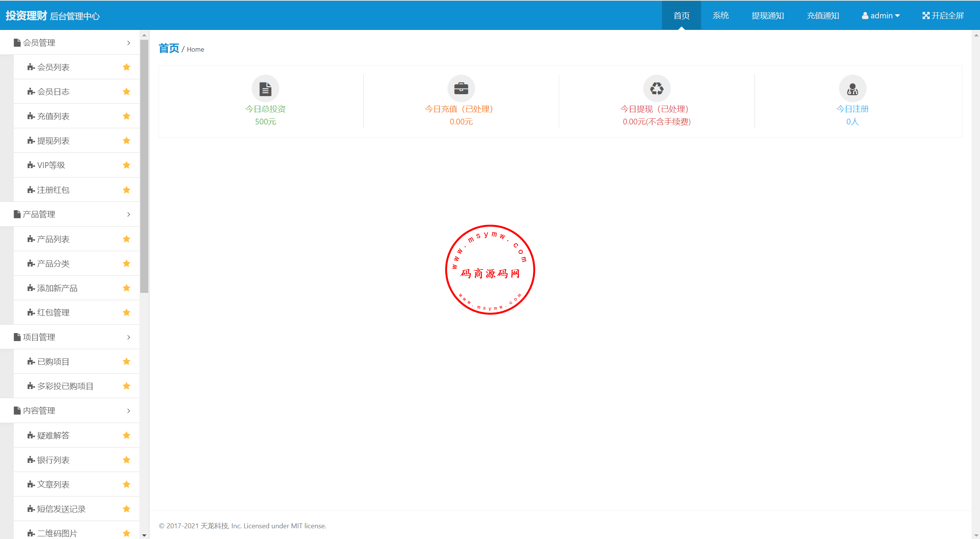Open the 银行列表 page
Screen dimensions: 980x539
(x=77, y=460)
